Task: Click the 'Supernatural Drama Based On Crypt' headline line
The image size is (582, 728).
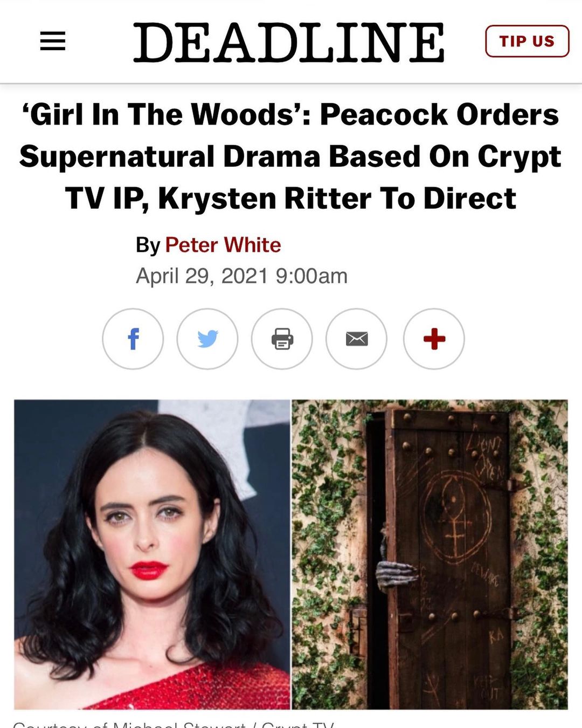Action: (x=290, y=156)
